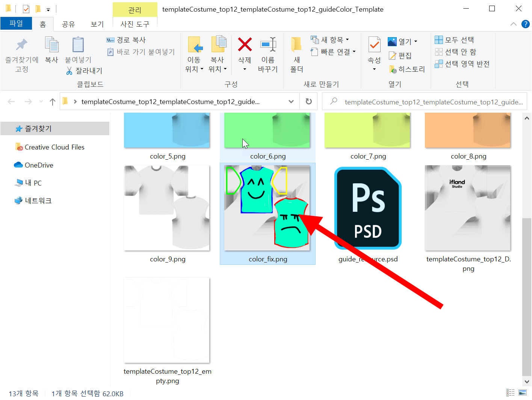Select 잘라내기 (Cut) scissors icon
Screen dimensions: 532x400
69,71
